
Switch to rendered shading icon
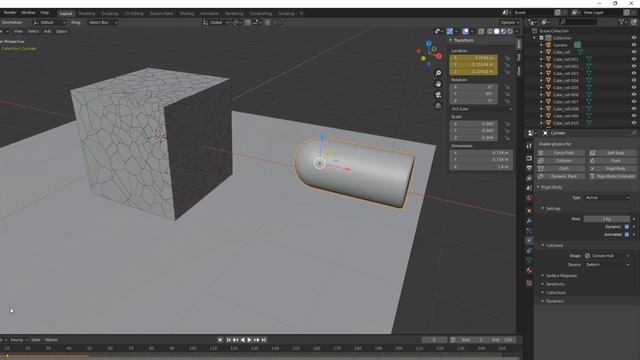(x=510, y=31)
